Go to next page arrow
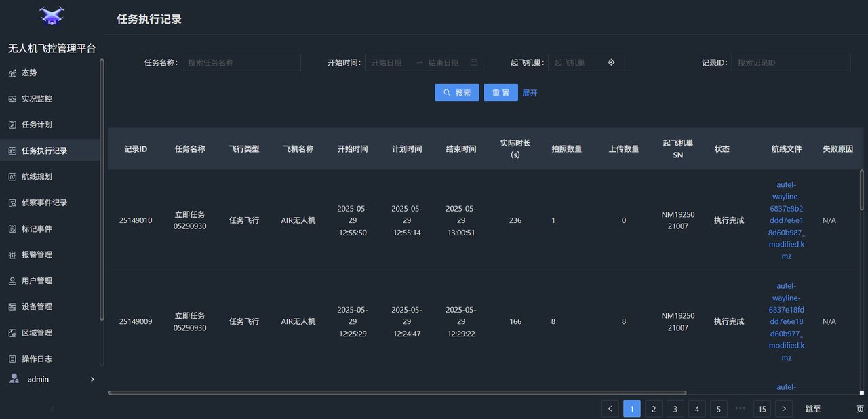Image resolution: width=868 pixels, height=419 pixels. pos(784,409)
